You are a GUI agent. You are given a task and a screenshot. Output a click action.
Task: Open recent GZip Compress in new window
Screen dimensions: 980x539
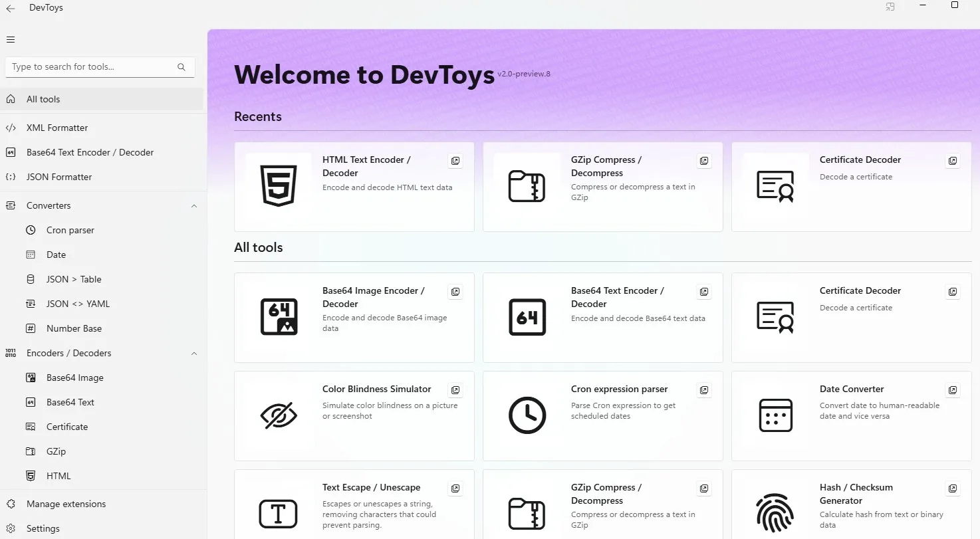tap(704, 161)
